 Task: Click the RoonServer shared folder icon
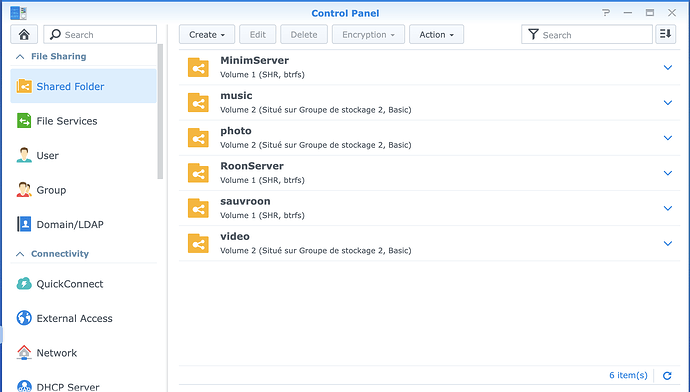(198, 173)
